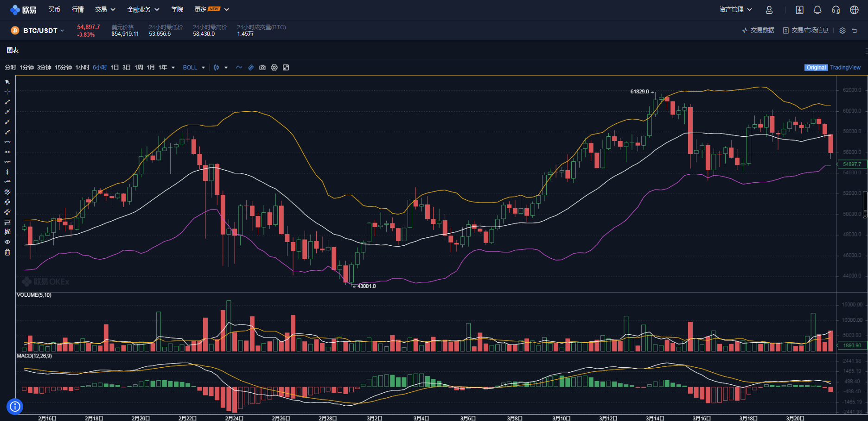Screen dimensions: 868x421
Task: Open the notifications bell
Action: 817,10
